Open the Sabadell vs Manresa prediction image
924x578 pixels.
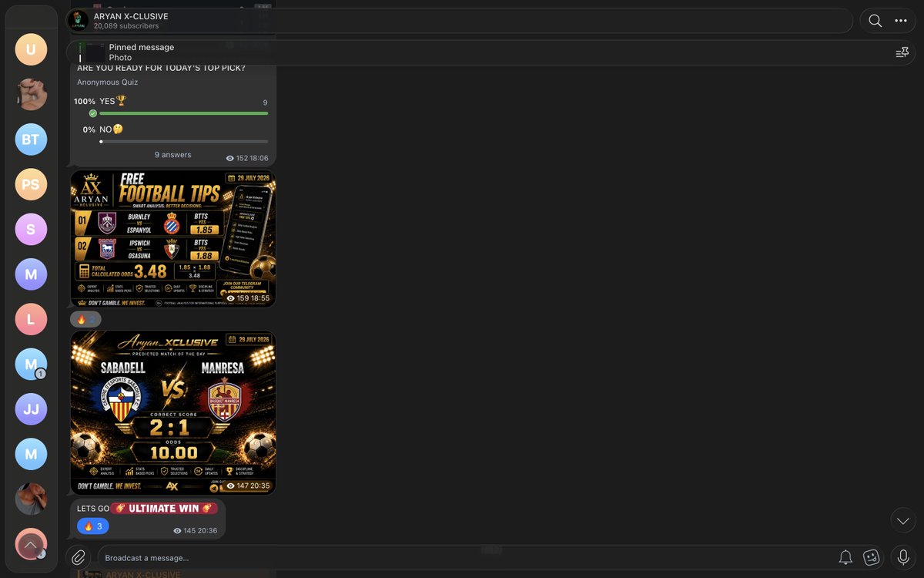tap(172, 412)
